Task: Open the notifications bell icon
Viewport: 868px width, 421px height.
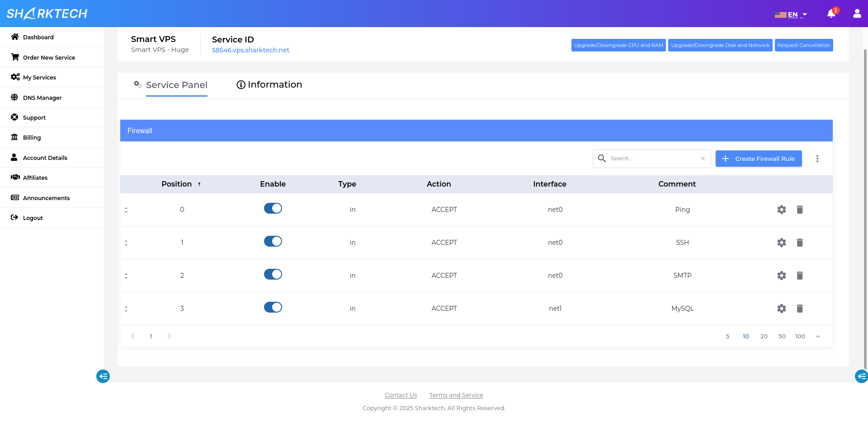Action: point(831,14)
